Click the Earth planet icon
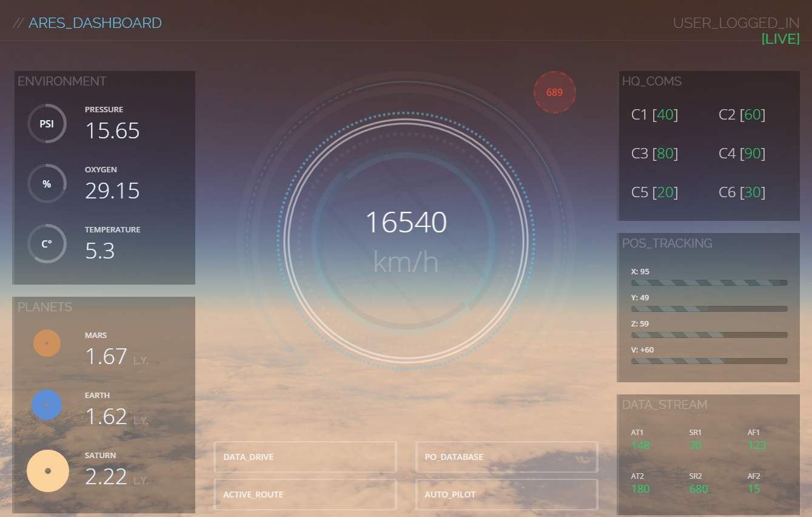Image resolution: width=812 pixels, height=517 pixels. tap(47, 405)
